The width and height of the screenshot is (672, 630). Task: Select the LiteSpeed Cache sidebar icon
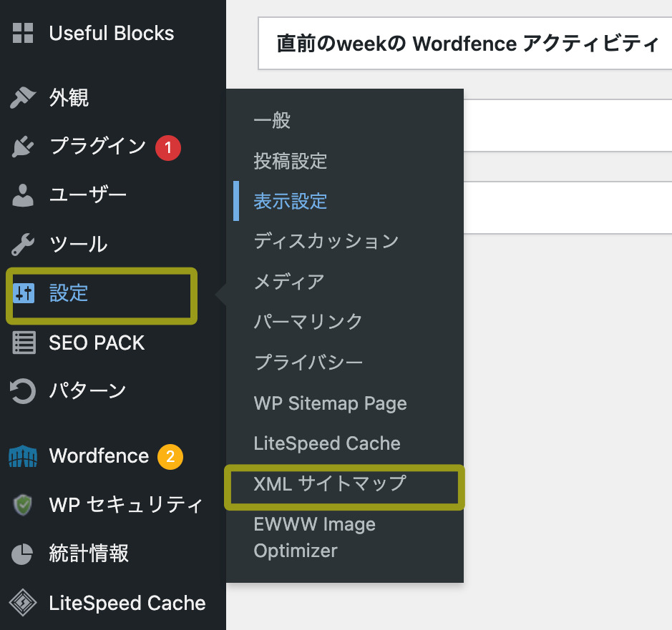pos(22,603)
